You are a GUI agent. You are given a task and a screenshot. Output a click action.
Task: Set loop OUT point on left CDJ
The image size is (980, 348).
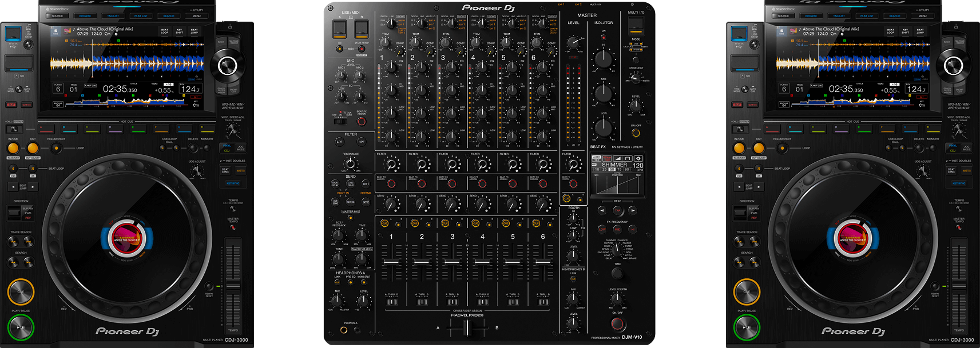click(x=33, y=148)
